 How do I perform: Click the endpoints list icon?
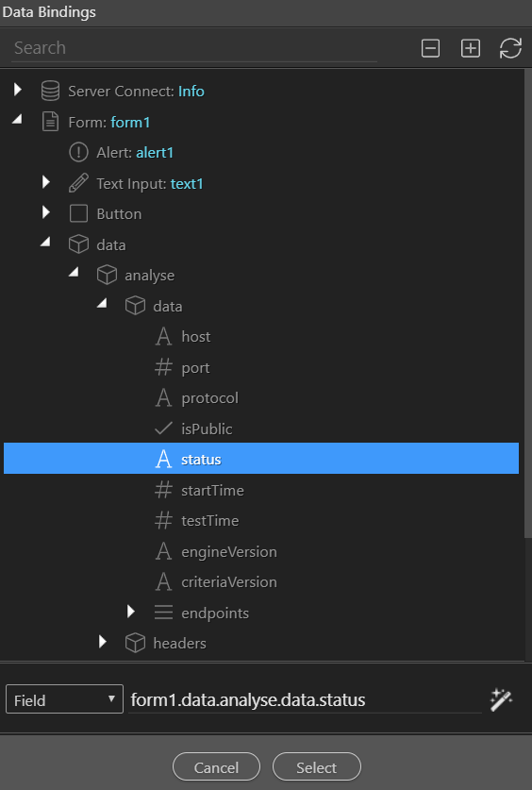coord(163,613)
